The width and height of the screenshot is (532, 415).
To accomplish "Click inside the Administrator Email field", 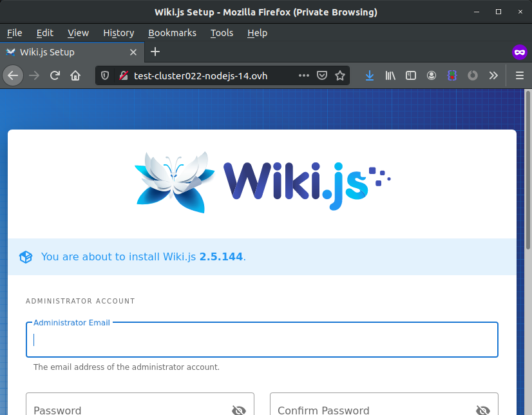I will click(x=261, y=339).
